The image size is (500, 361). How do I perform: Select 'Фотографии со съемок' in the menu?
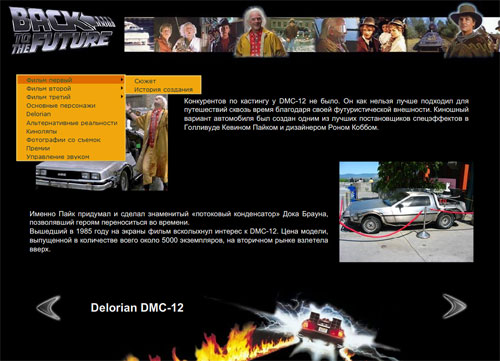tap(71, 140)
